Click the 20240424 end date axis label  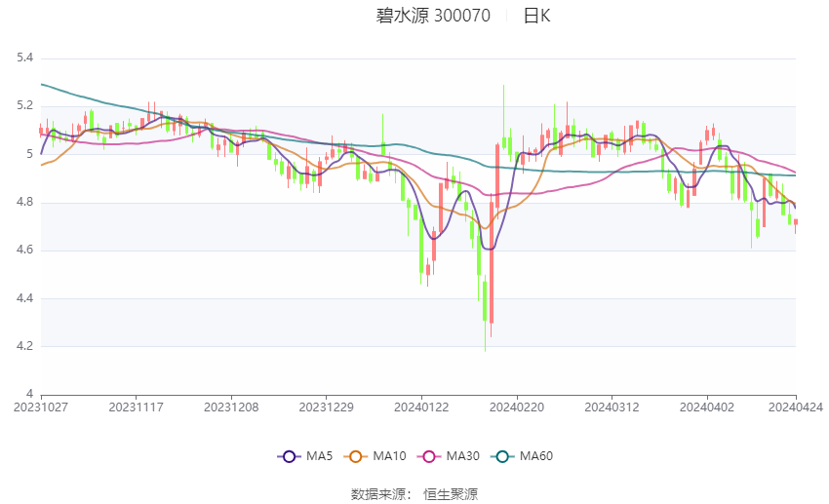tap(795, 407)
